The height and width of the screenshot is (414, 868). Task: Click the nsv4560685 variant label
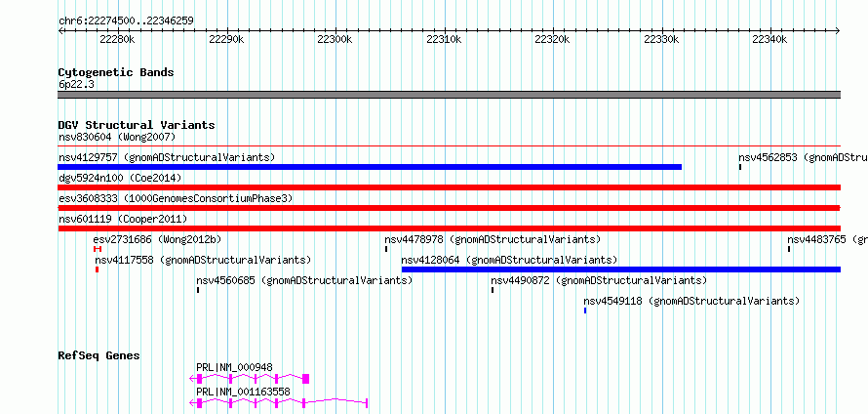pos(304,280)
